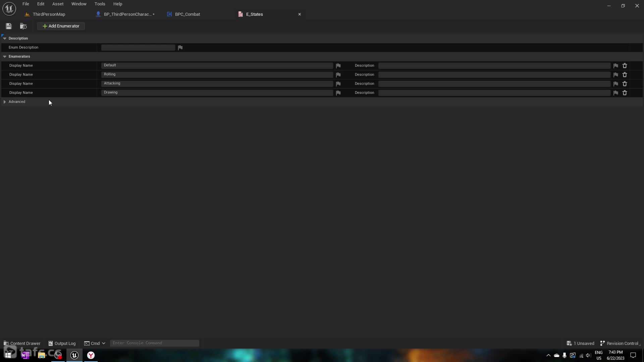The image size is (644, 362).
Task: Click localization flag beside Enum Description field
Action: pos(180,48)
